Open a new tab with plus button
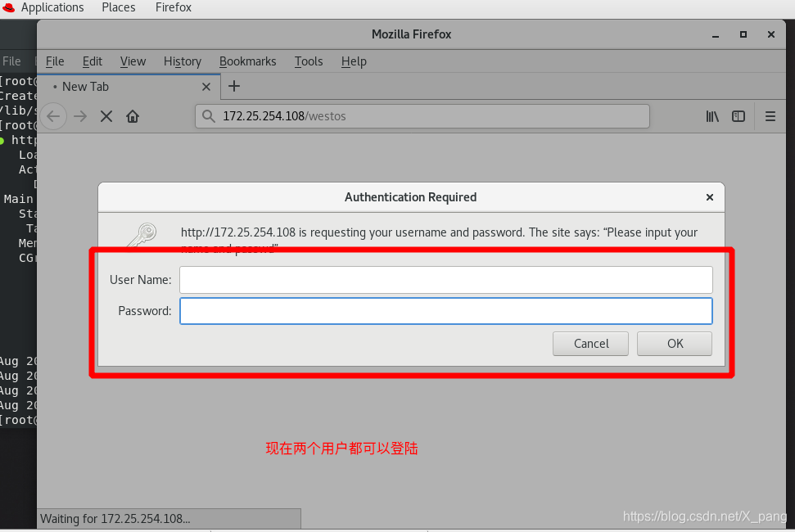Image resolution: width=795 pixels, height=532 pixels. [x=233, y=86]
